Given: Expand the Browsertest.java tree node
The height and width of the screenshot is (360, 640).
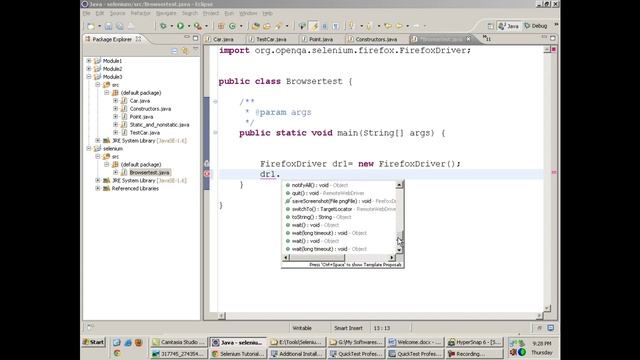Looking at the screenshot, I should point(116,173).
